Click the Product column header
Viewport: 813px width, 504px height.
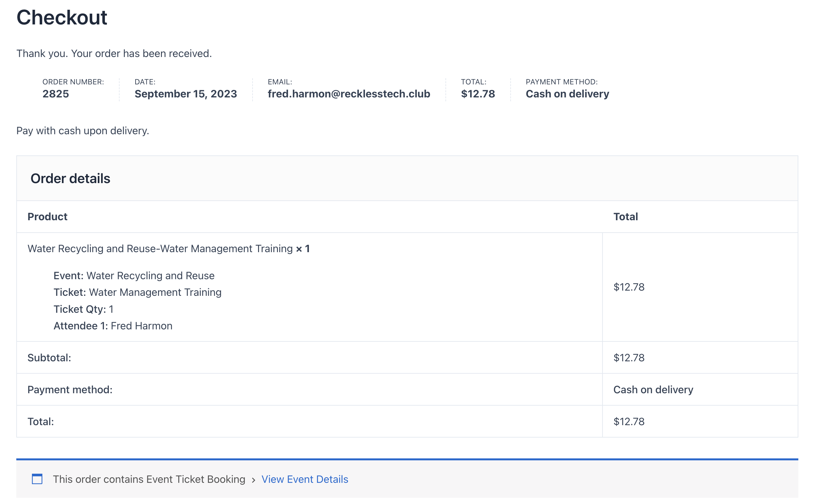coord(47,217)
